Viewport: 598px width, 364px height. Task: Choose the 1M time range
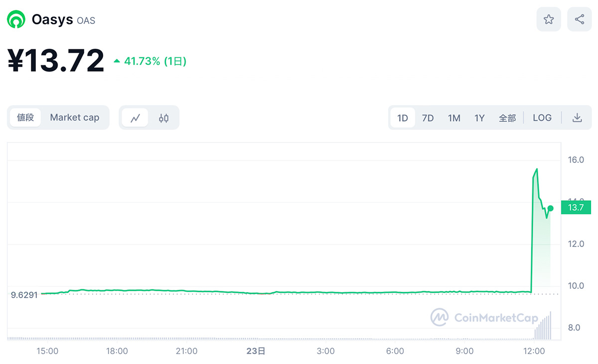(454, 118)
